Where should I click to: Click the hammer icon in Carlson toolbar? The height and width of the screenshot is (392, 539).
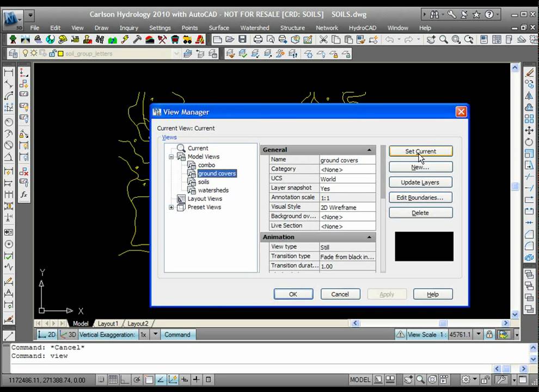coord(137,40)
